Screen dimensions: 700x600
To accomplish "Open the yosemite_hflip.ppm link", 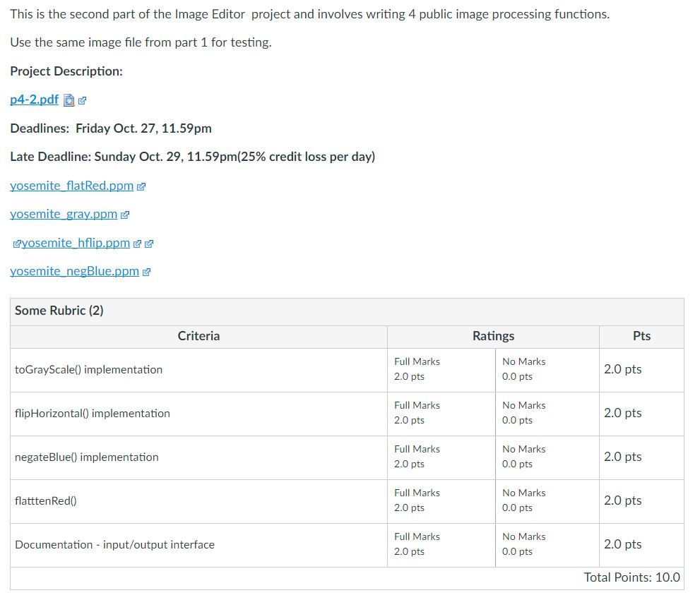I will click(x=76, y=243).
